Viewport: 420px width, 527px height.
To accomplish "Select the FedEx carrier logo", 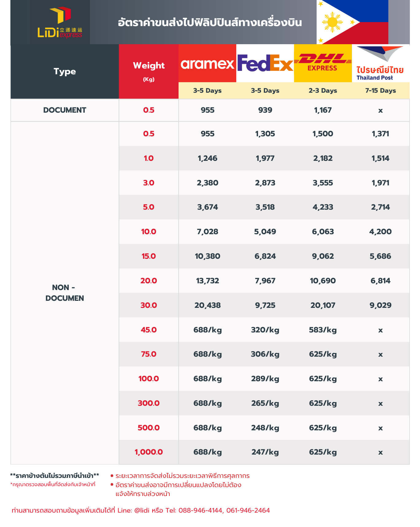I will (x=265, y=63).
